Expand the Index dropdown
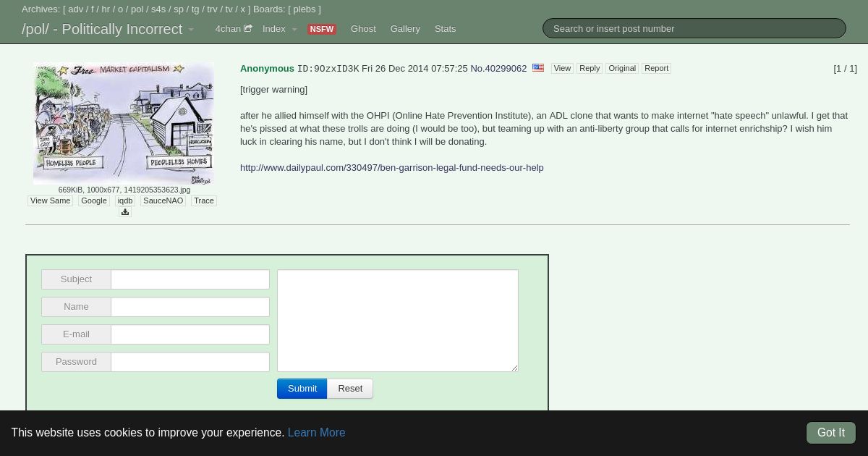Image resolution: width=868 pixels, height=456 pixels. pos(280,29)
